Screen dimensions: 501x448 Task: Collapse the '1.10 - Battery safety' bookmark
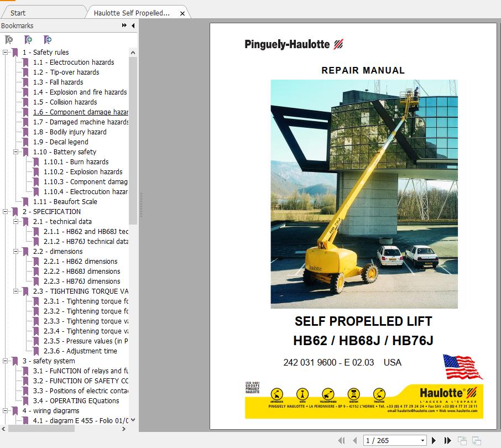pyautogui.click(x=16, y=152)
